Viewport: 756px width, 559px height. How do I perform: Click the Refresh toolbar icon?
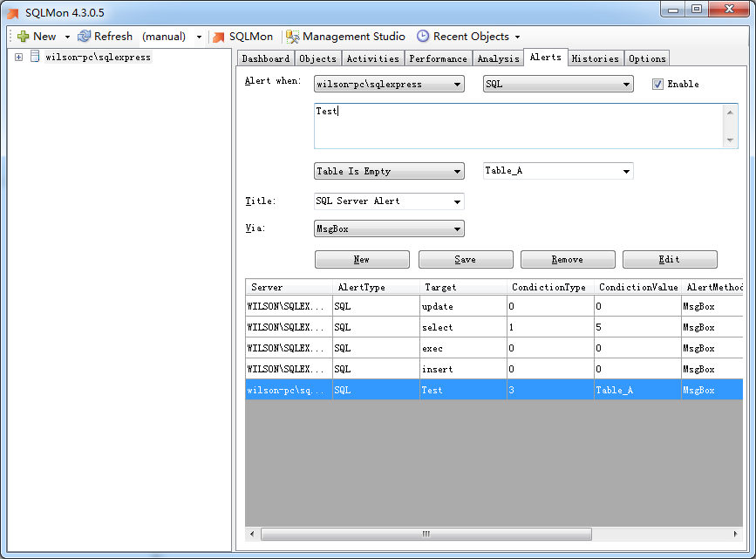tap(85, 37)
